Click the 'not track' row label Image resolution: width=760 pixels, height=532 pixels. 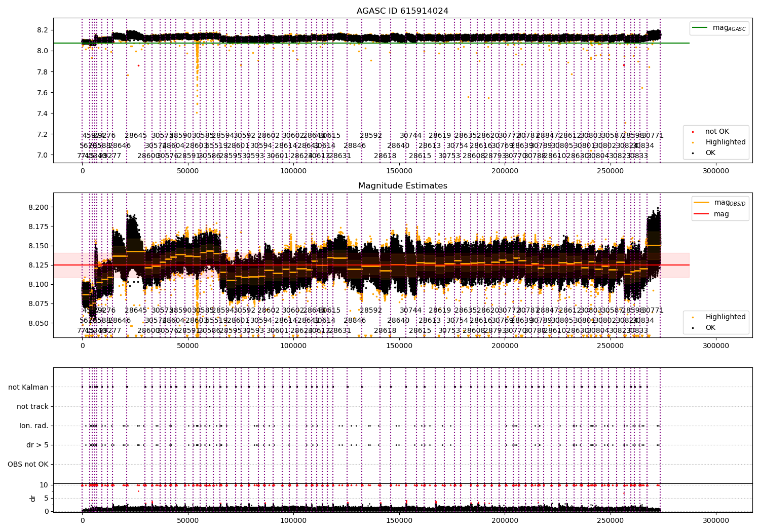32,407
